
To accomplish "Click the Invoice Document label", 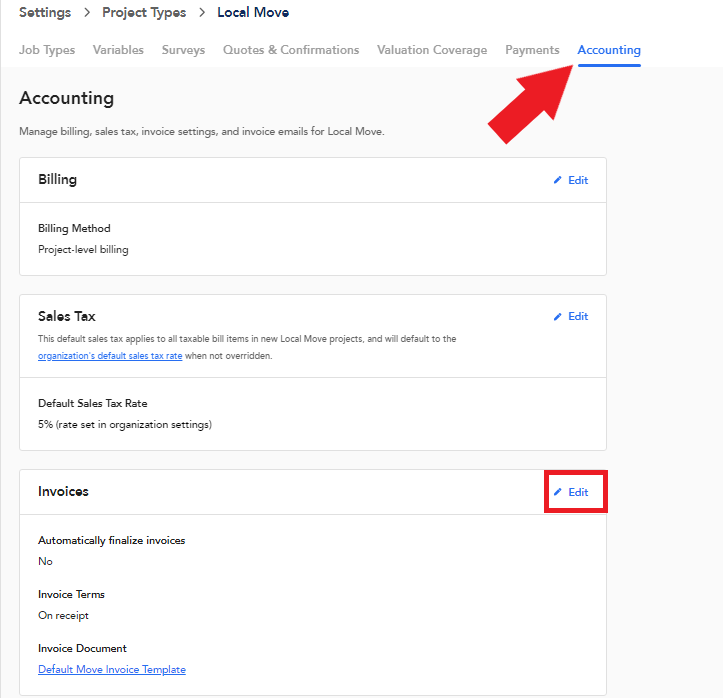I will click(x=83, y=648).
